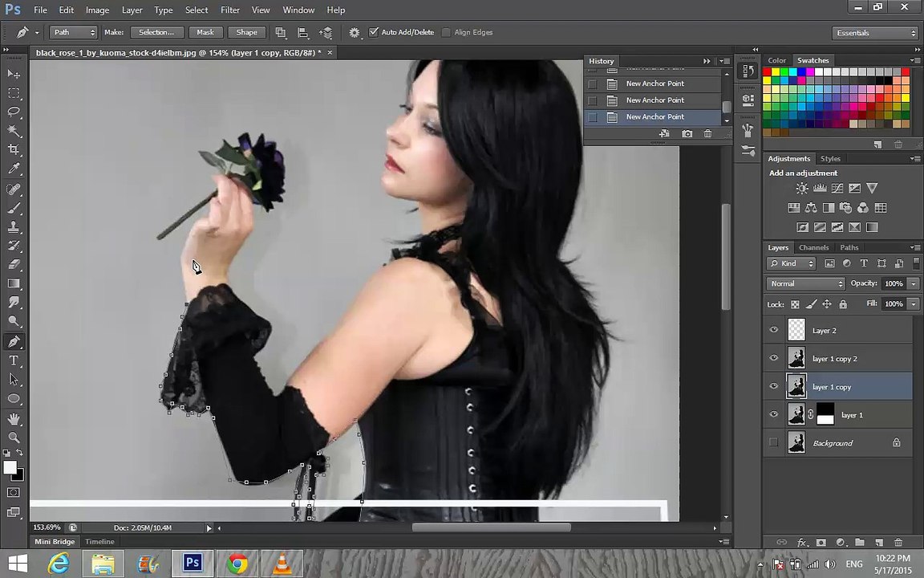Open path arrangement icon in options bar
Screen dimensions: 924x578
(326, 32)
